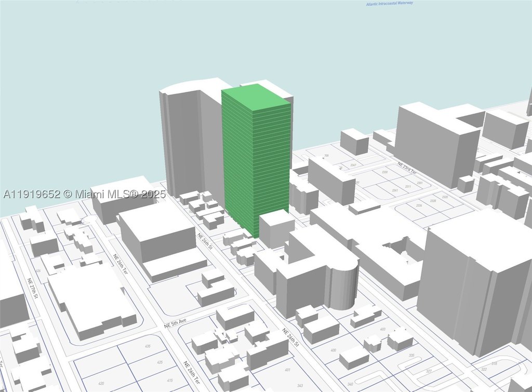Click the Atlantic Intracoastal Waterway label

click(390, 4)
